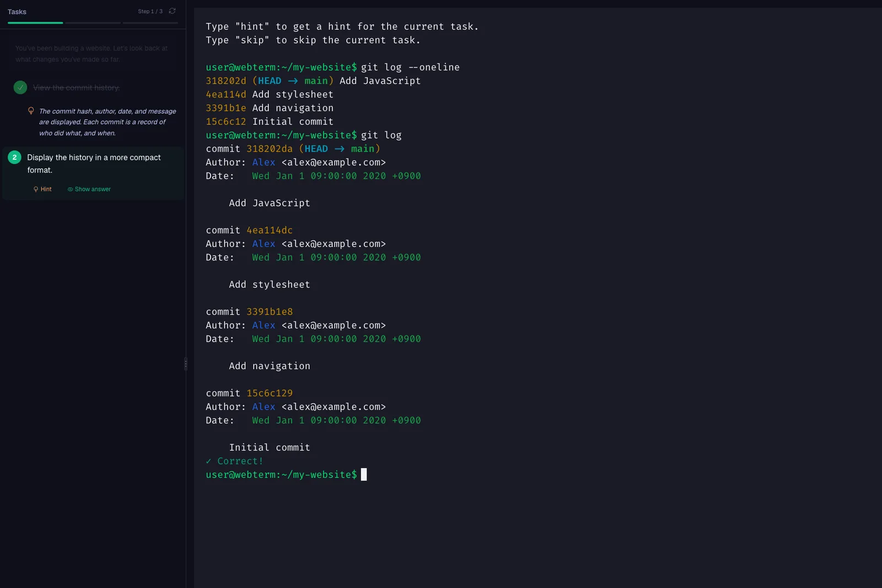The height and width of the screenshot is (588, 882).
Task: Click the commit hash 15c6c129
Action: coord(270,393)
